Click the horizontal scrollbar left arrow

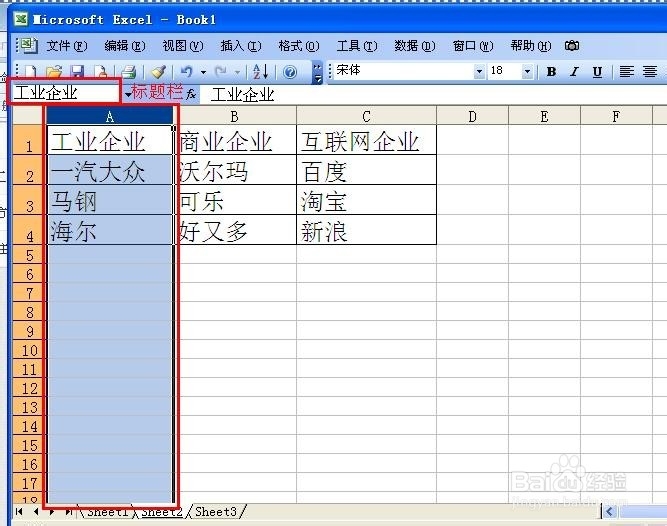(x=610, y=512)
